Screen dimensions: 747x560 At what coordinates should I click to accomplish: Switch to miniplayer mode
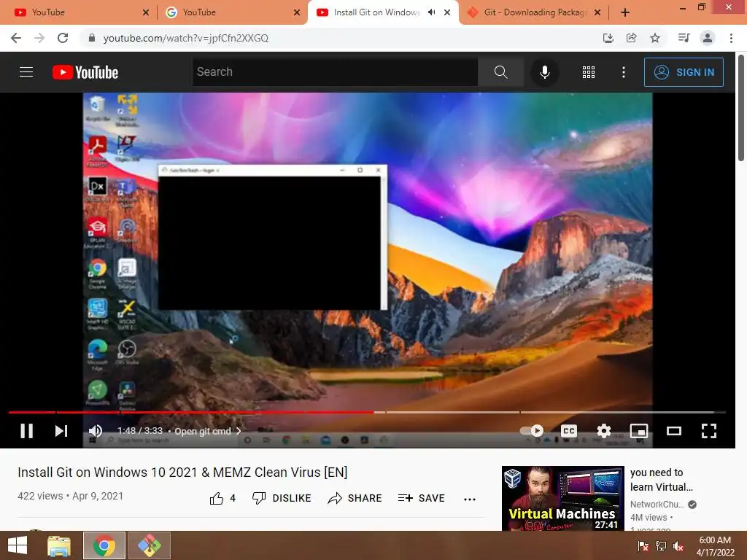click(639, 431)
